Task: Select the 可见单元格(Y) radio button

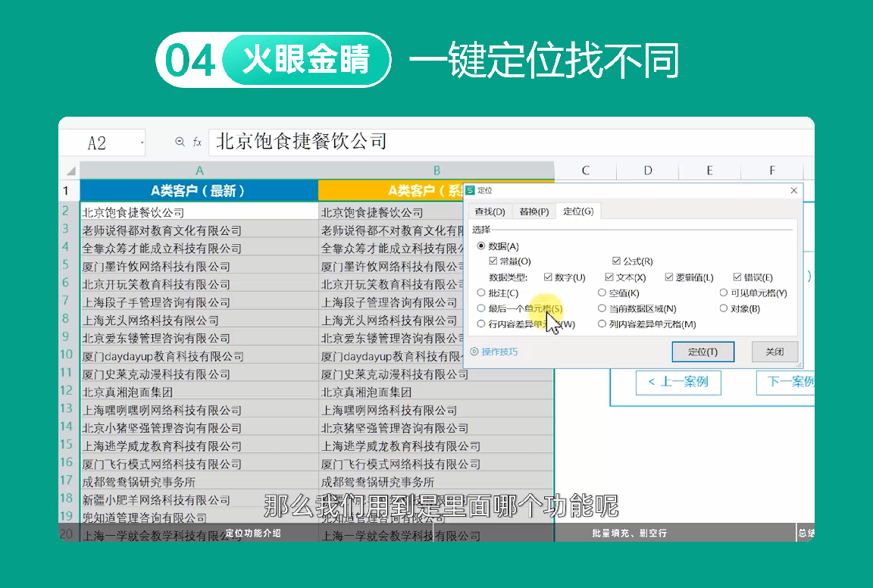Action: pos(723,293)
